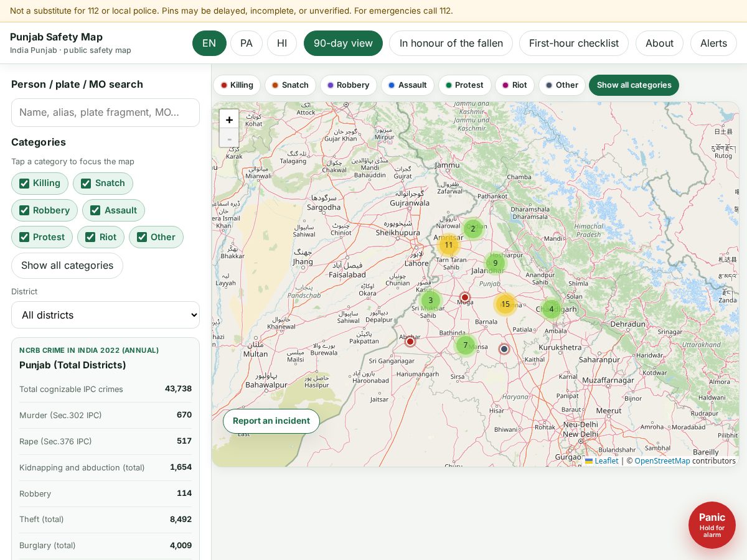
Task: Click the Murder (Sec.302 IPC) row
Action: (x=105, y=415)
